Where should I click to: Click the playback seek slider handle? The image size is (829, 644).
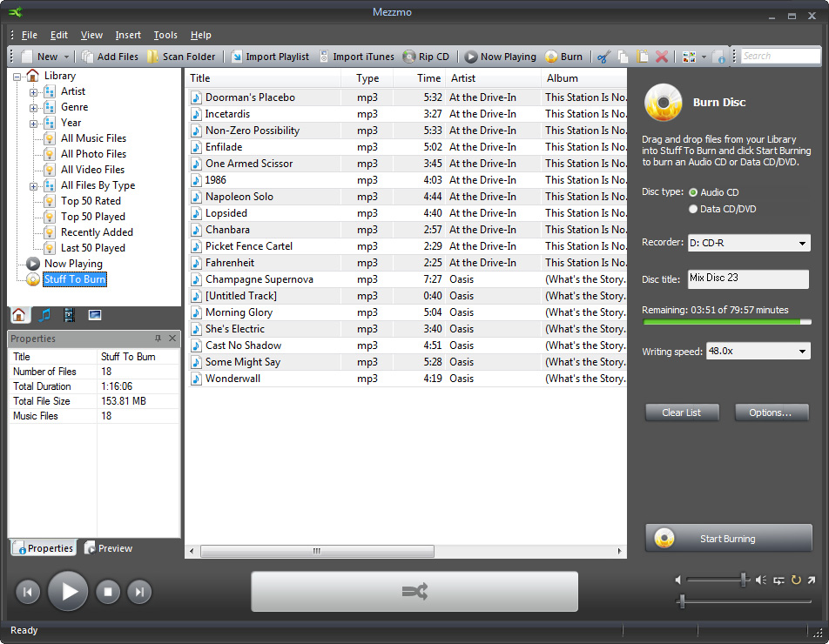tap(682, 600)
